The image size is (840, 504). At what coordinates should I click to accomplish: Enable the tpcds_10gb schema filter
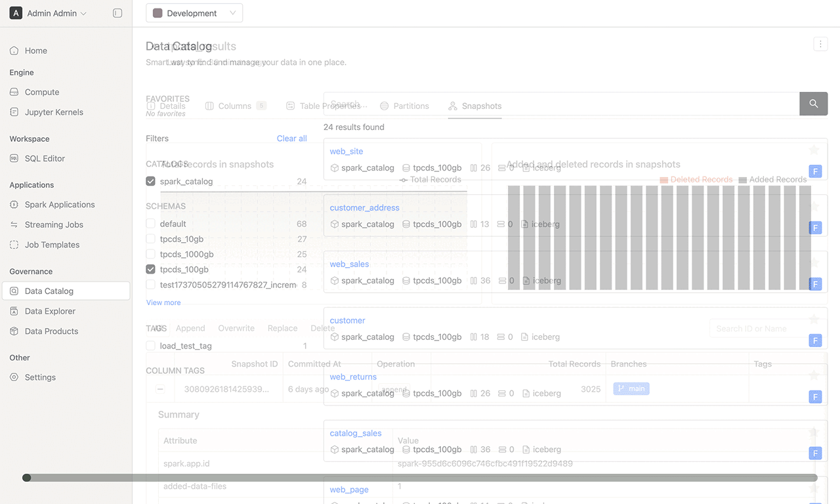(151, 239)
